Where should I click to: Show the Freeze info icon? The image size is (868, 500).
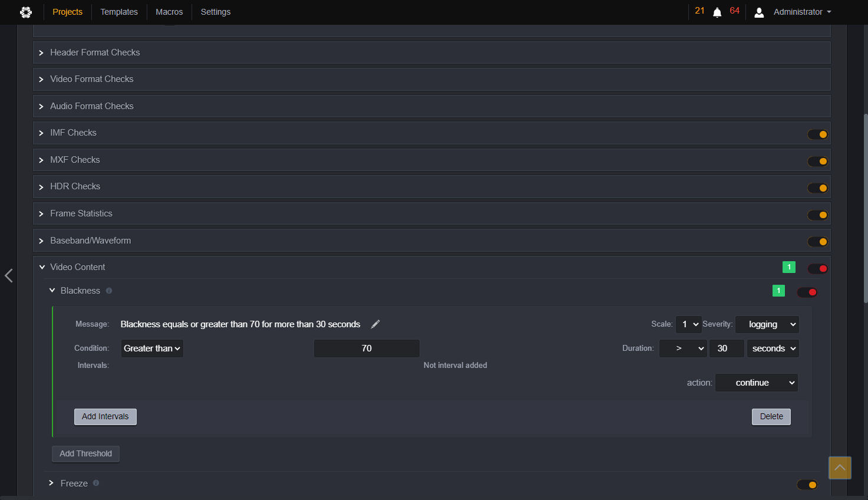[x=96, y=483]
